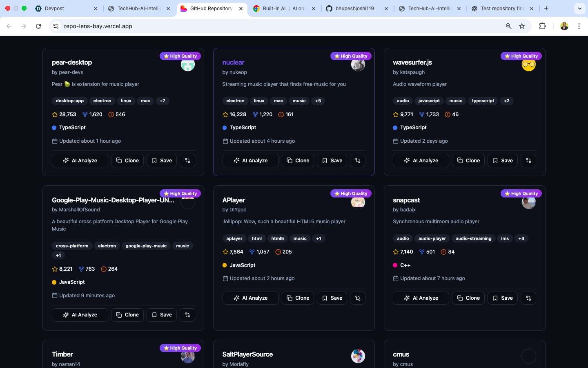Switch to the Built-in AI tab
The width and height of the screenshot is (588, 368).
tap(284, 8)
